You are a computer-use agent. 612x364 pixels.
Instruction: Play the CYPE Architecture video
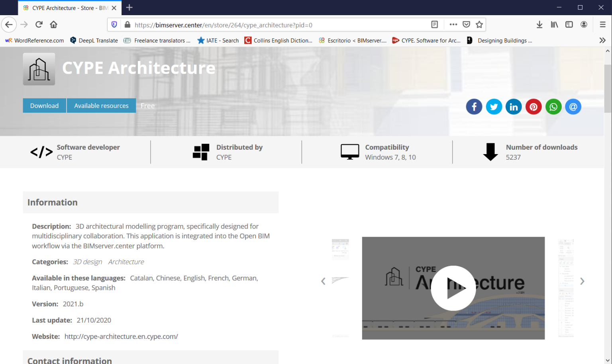point(453,288)
